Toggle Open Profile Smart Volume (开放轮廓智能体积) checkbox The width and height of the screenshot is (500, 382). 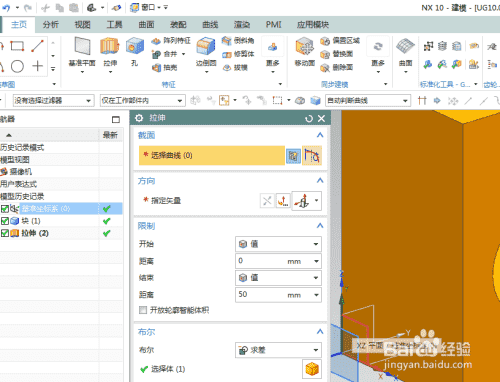[143, 310]
